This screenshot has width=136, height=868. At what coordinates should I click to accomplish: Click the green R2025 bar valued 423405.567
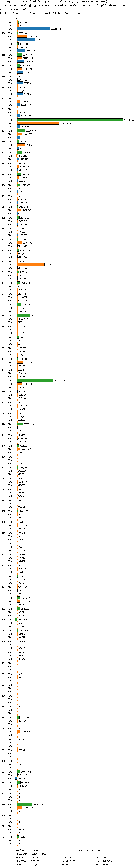70,120
